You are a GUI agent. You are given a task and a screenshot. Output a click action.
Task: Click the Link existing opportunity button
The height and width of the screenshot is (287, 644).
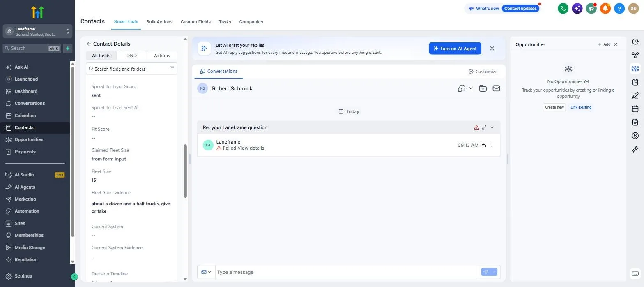pos(581,107)
